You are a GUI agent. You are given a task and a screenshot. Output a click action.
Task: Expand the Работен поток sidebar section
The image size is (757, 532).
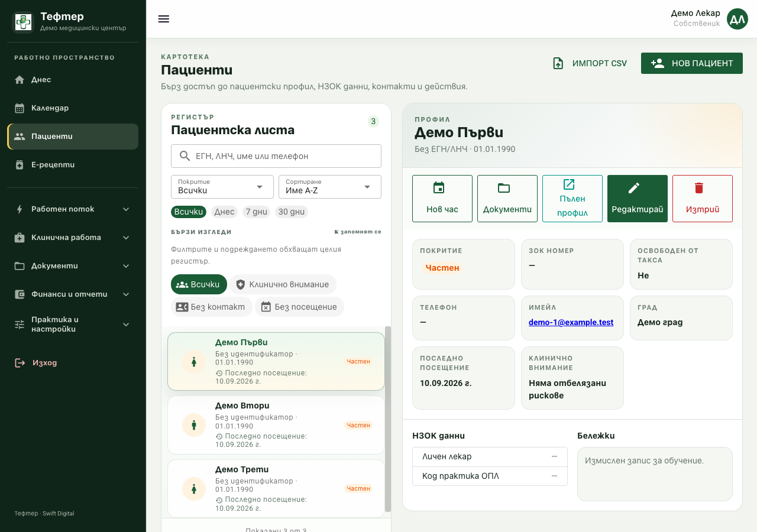(73, 209)
